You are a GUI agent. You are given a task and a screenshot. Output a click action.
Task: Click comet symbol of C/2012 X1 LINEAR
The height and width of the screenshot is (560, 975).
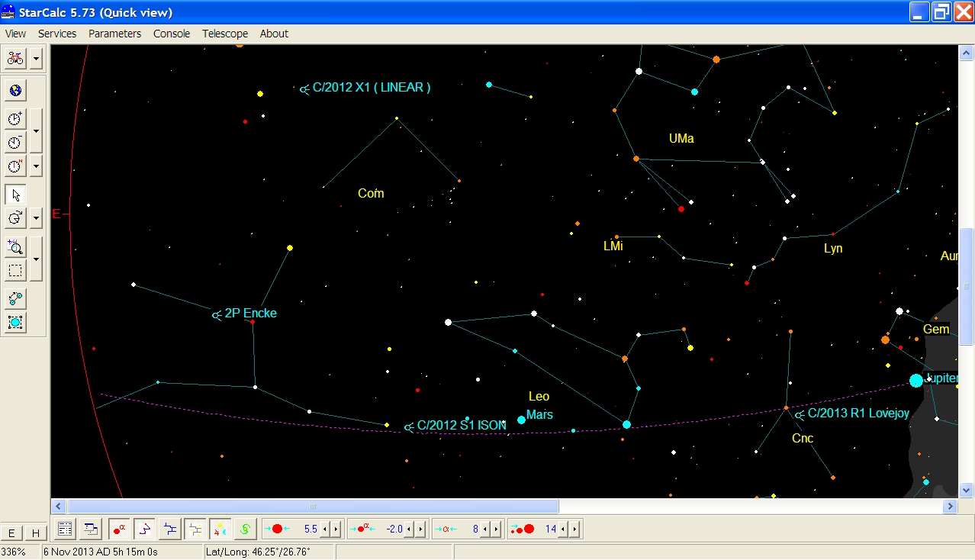pos(304,89)
